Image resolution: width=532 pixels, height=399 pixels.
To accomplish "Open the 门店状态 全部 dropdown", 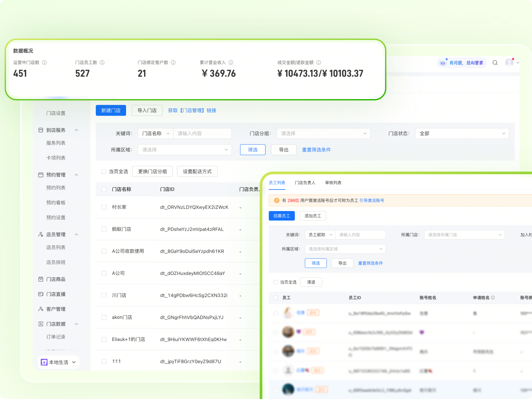I will click(x=462, y=133).
